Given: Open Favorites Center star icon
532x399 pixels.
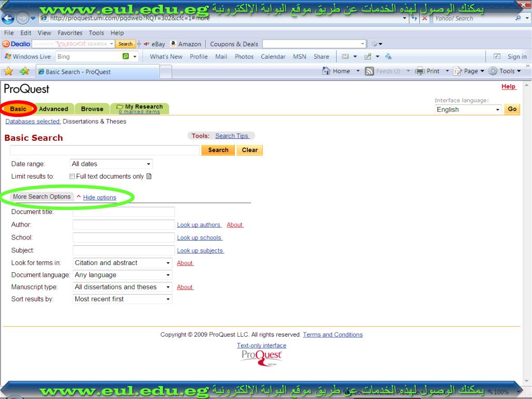Looking at the screenshot, I should (x=8, y=71).
